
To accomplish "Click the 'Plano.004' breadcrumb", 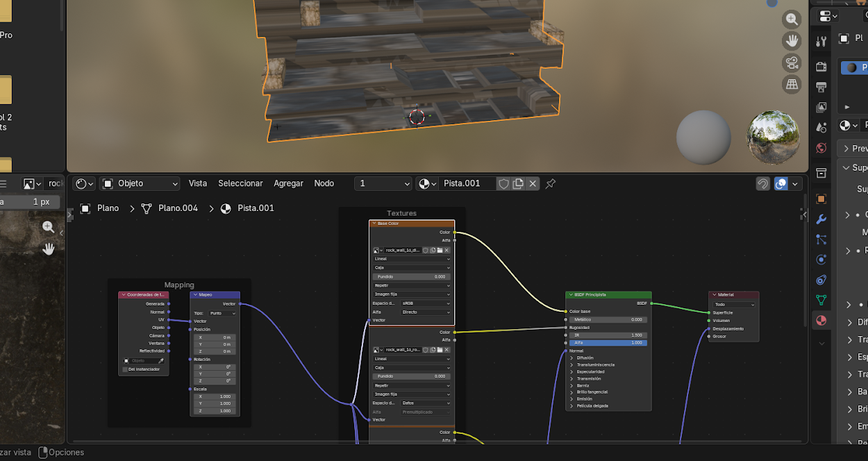I will [x=178, y=208].
